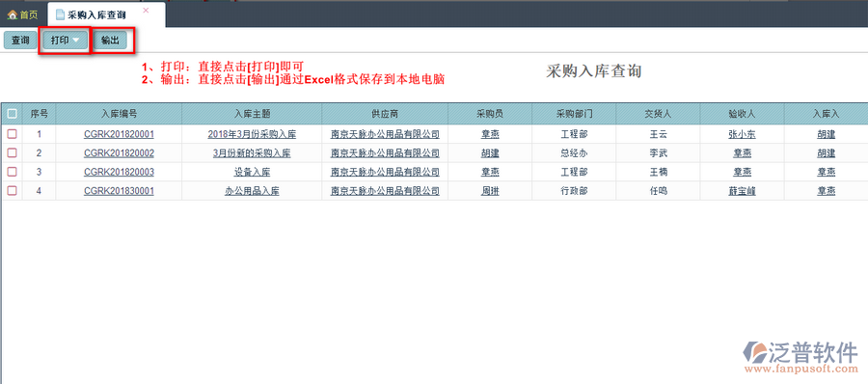
Task: Check the checkbox for row 1
Action: 12,134
